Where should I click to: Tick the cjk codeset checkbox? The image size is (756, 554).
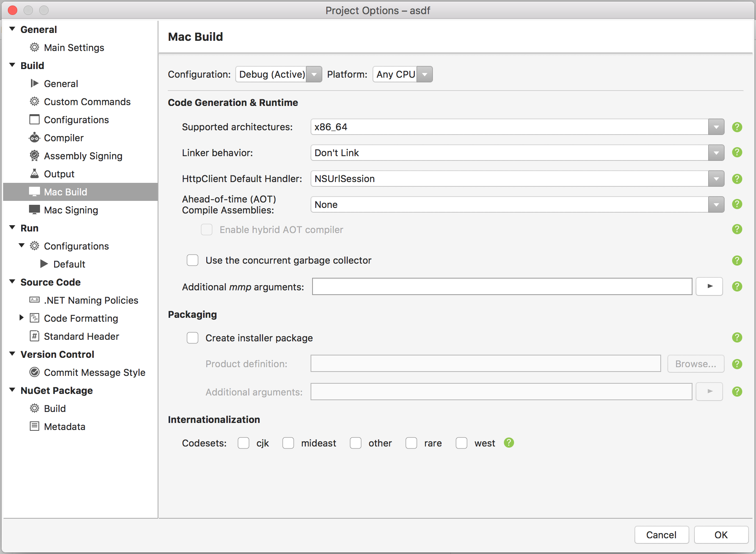tap(244, 443)
